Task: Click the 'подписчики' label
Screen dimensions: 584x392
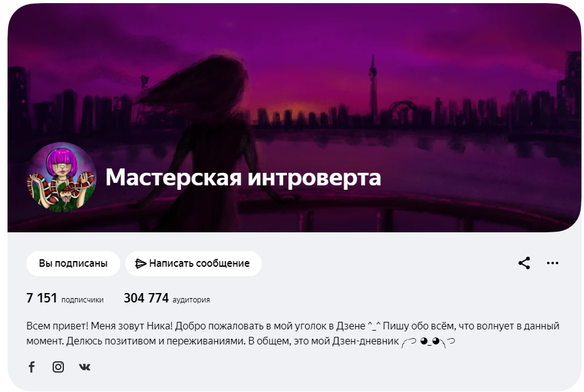Action: pos(82,300)
